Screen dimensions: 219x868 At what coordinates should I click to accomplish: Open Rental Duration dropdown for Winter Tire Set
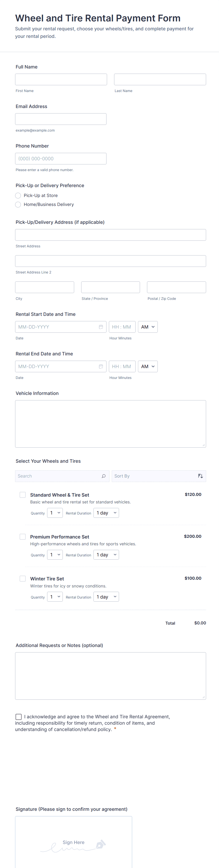pos(106,597)
